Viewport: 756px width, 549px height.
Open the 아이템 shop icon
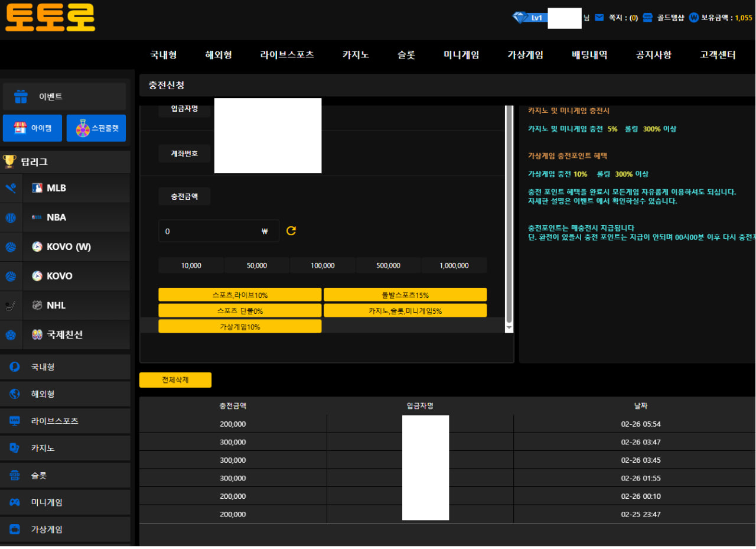coord(20,128)
